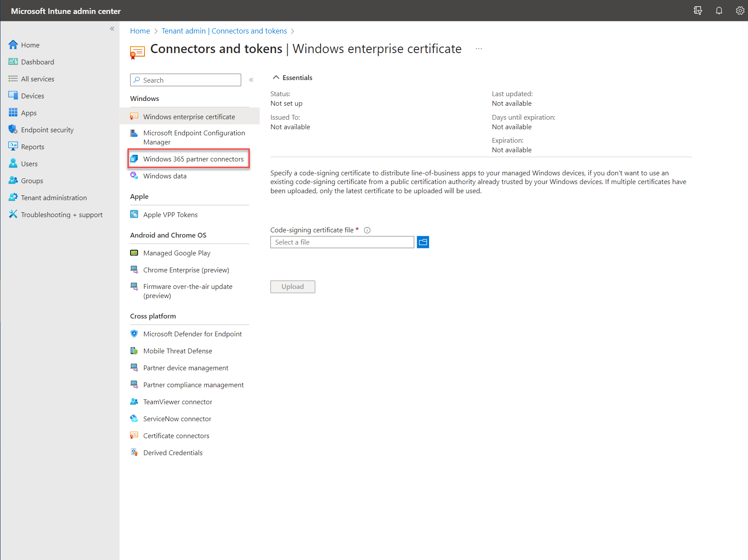Click the Home icon in left sidebar
This screenshot has width=748, height=560.
click(x=13, y=45)
